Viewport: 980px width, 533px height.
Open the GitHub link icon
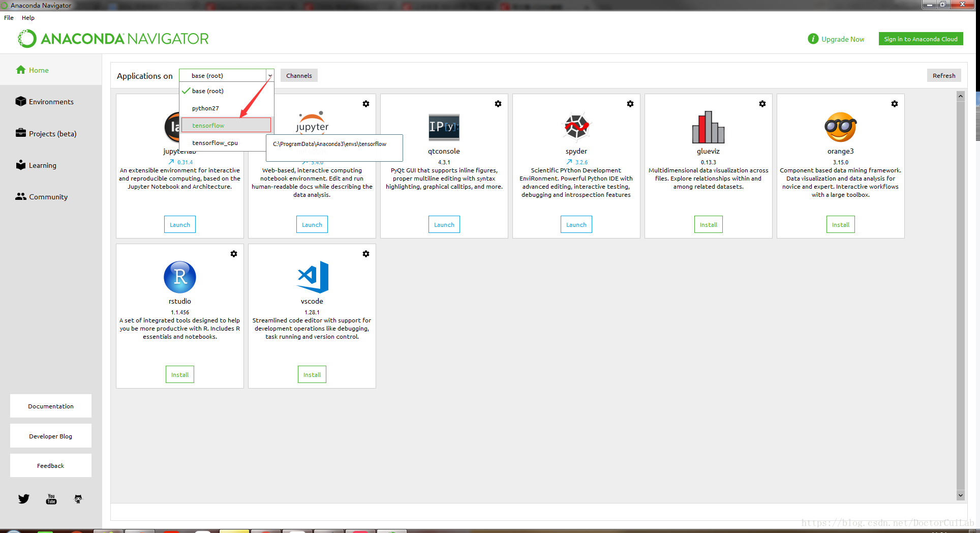coord(78,499)
